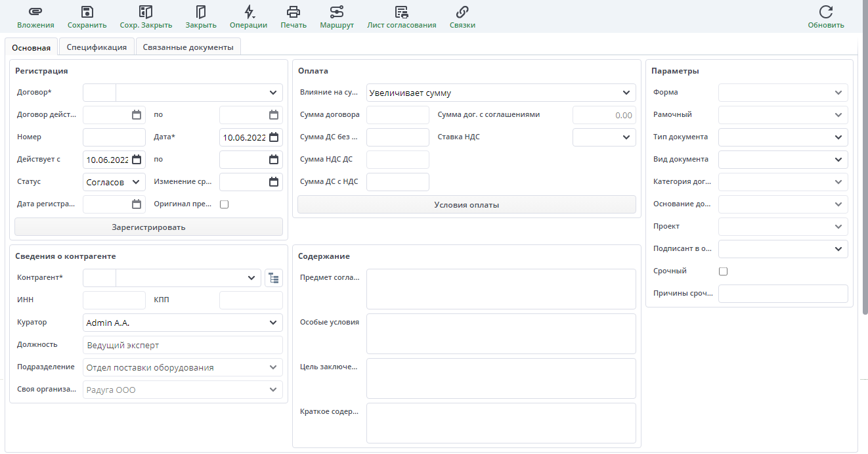Switch to the Спецификация tab
The height and width of the screenshot is (454, 868).
[x=97, y=47]
